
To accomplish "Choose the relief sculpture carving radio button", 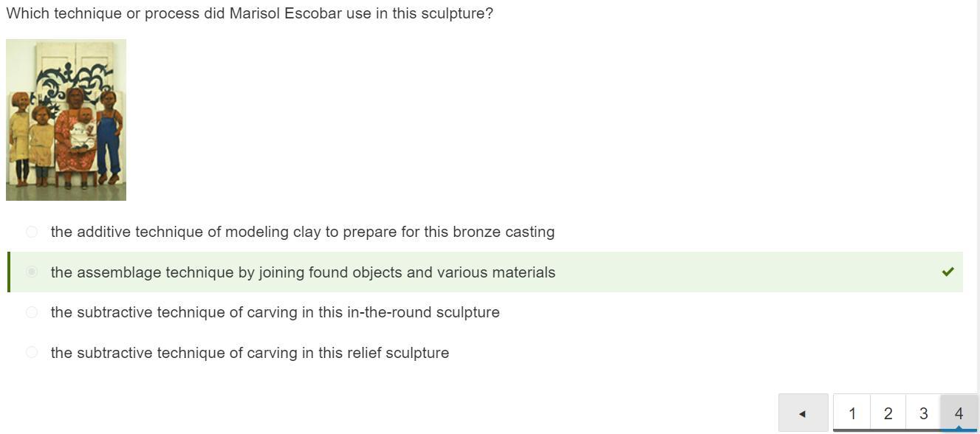I will pyautogui.click(x=32, y=352).
